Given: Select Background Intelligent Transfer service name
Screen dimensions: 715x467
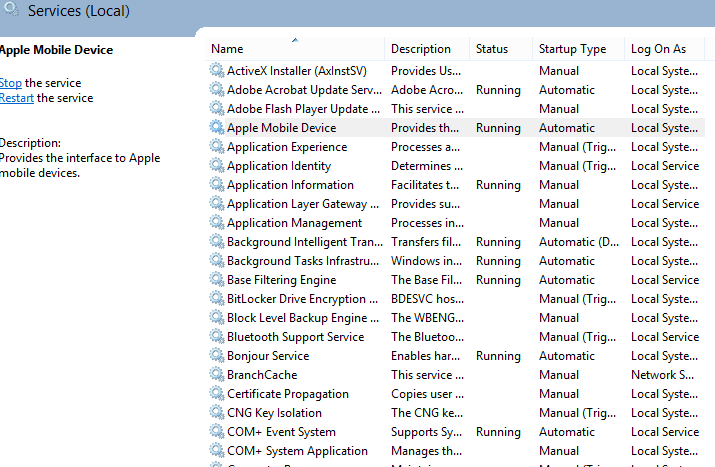Looking at the screenshot, I should coord(304,242).
